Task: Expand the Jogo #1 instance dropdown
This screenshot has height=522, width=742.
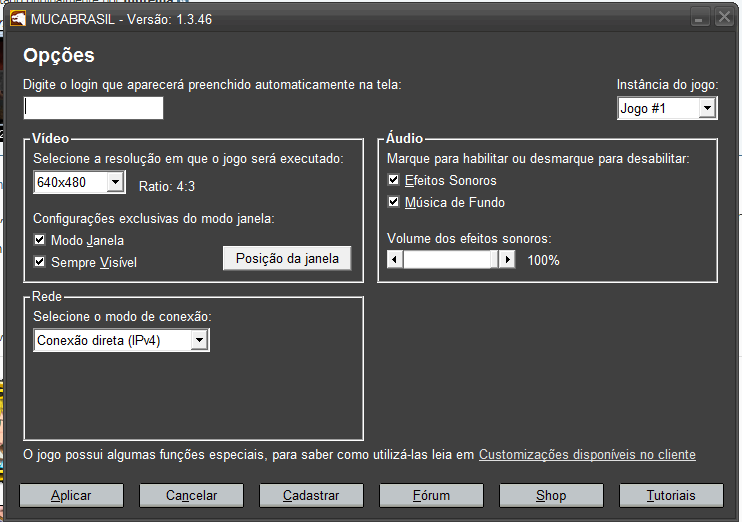Action: 707,108
